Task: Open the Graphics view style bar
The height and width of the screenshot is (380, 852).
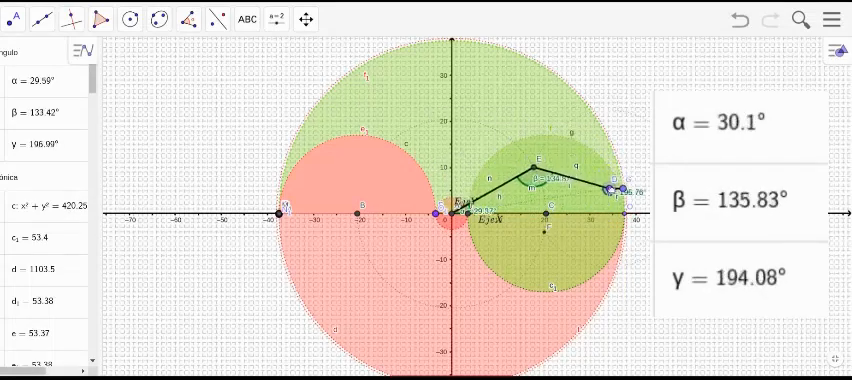Action: pos(838,51)
